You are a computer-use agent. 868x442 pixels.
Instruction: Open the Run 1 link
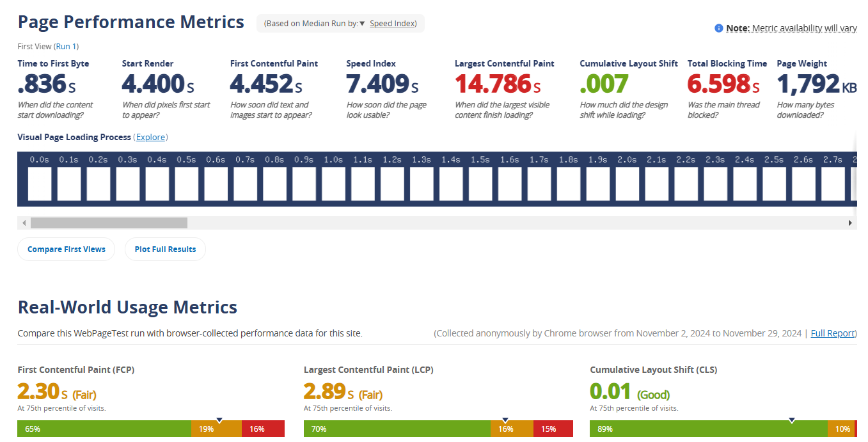(66, 46)
